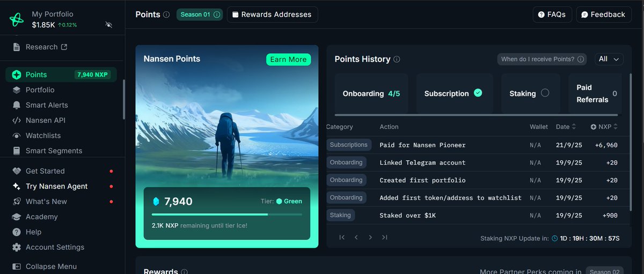Select the Subscription tab

click(454, 93)
